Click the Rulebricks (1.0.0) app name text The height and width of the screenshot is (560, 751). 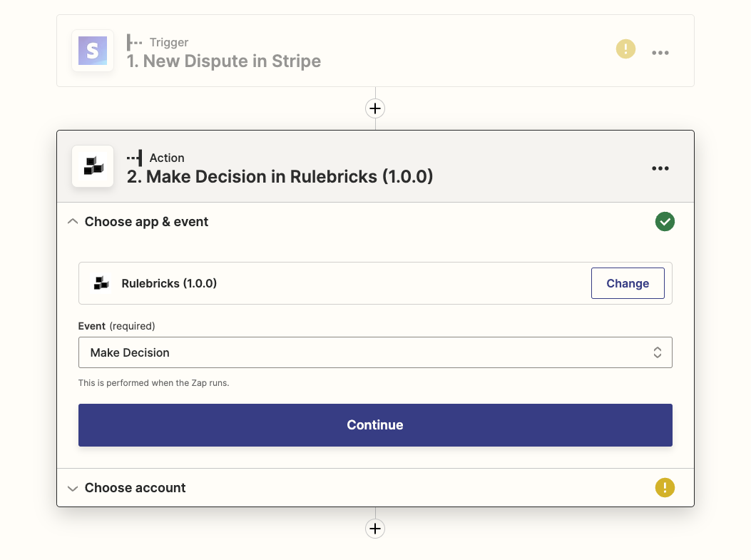169,283
